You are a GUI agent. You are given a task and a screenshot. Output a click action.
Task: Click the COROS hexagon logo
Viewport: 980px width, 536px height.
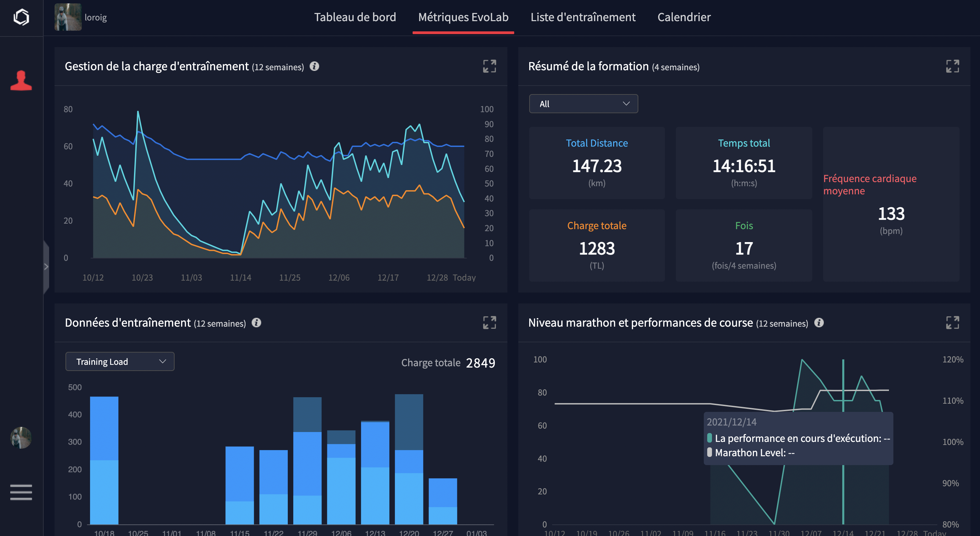point(21,17)
